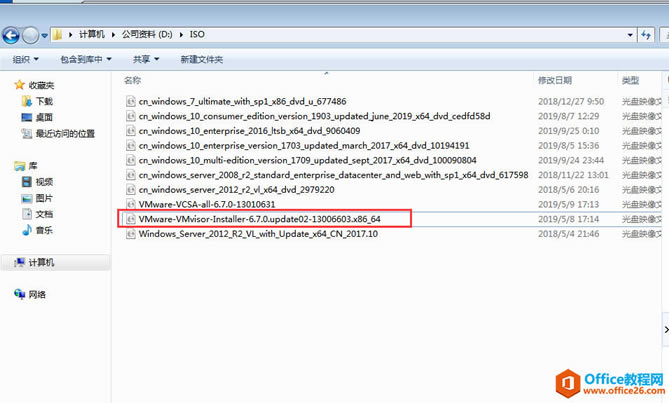Open the address bar history dropdown

(630, 35)
